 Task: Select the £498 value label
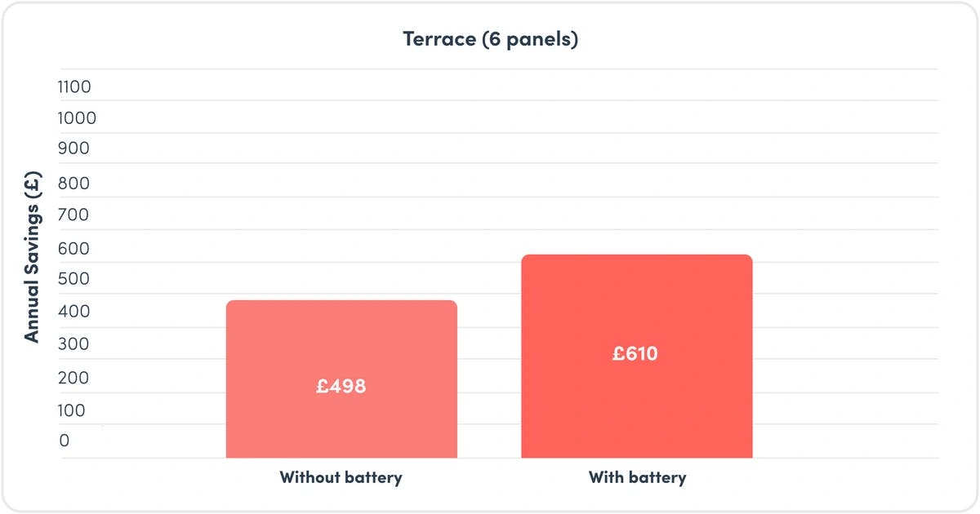(x=341, y=386)
